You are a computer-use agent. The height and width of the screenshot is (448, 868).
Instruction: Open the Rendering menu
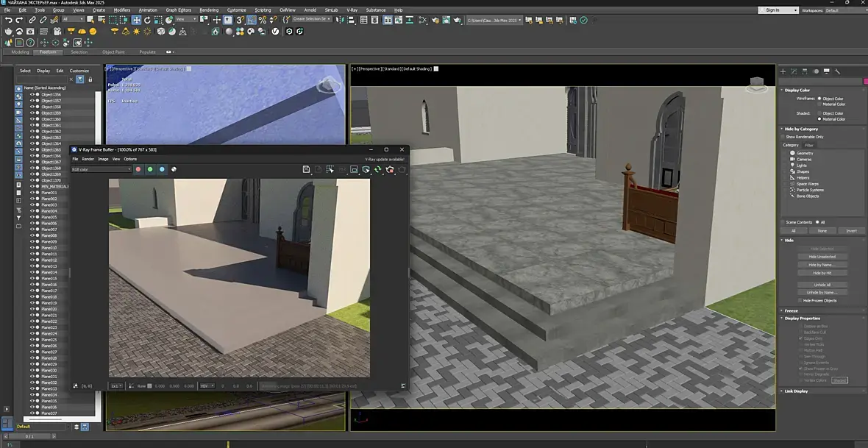[x=209, y=10]
